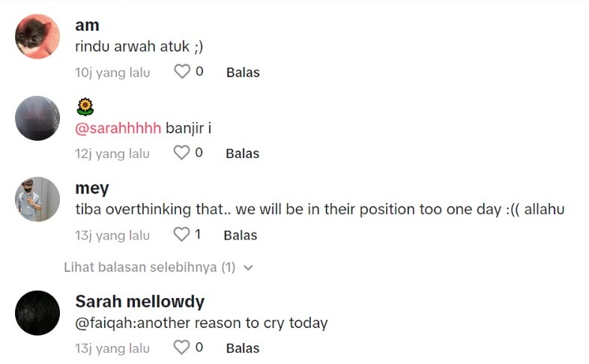Viewport: 589px width, 364px height.
Task: Reply to mey's comment
Action: [x=240, y=235]
